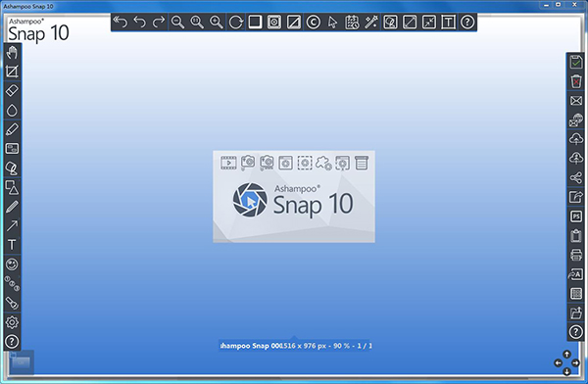
Task: Redo the last undone step
Action: 159,23
